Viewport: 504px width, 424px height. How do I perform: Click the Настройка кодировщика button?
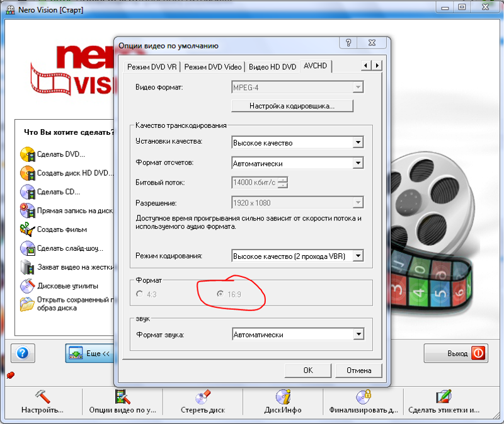pyautogui.click(x=292, y=106)
